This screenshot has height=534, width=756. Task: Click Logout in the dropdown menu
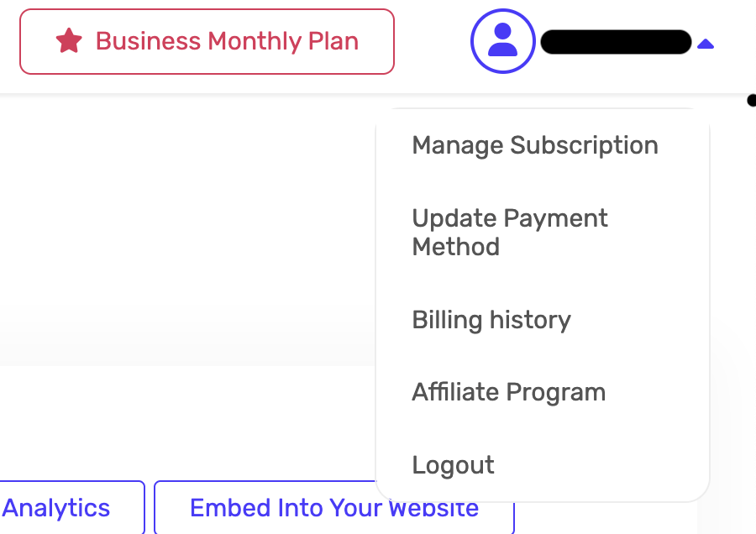[453, 465]
